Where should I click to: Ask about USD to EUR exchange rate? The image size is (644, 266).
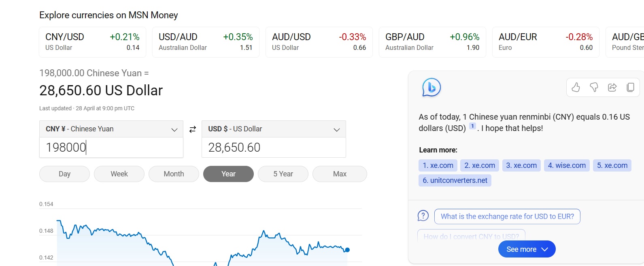507,217
